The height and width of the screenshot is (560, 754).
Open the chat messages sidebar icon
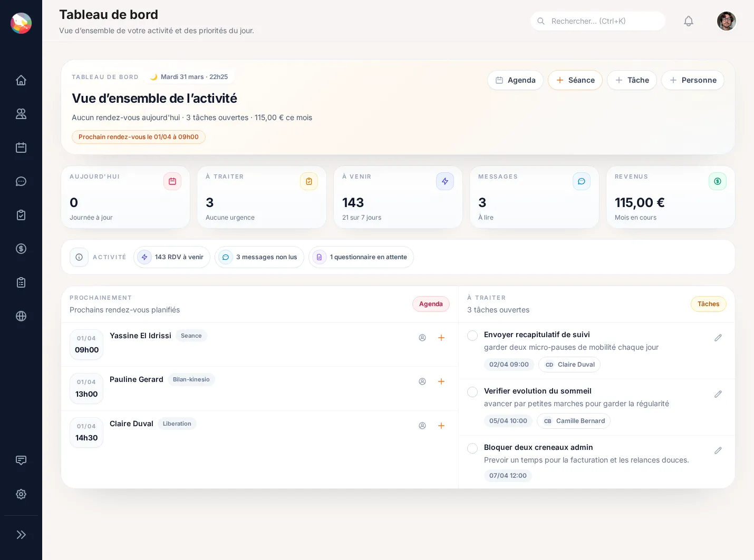pyautogui.click(x=21, y=181)
